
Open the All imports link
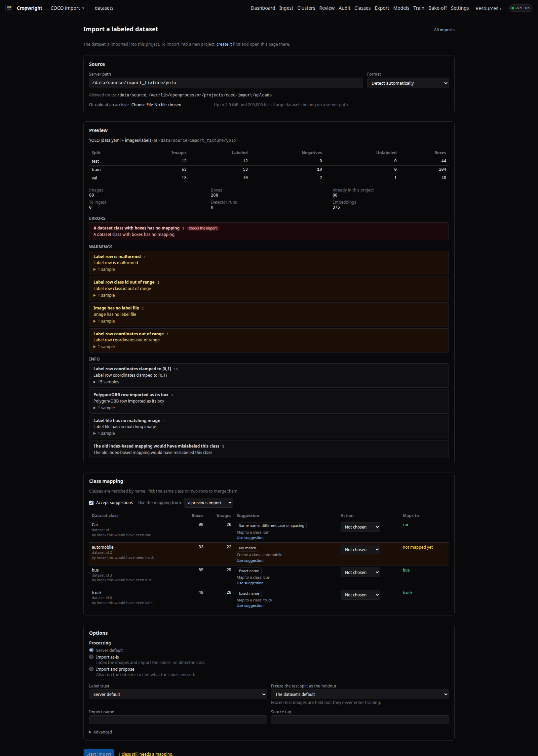(x=444, y=30)
